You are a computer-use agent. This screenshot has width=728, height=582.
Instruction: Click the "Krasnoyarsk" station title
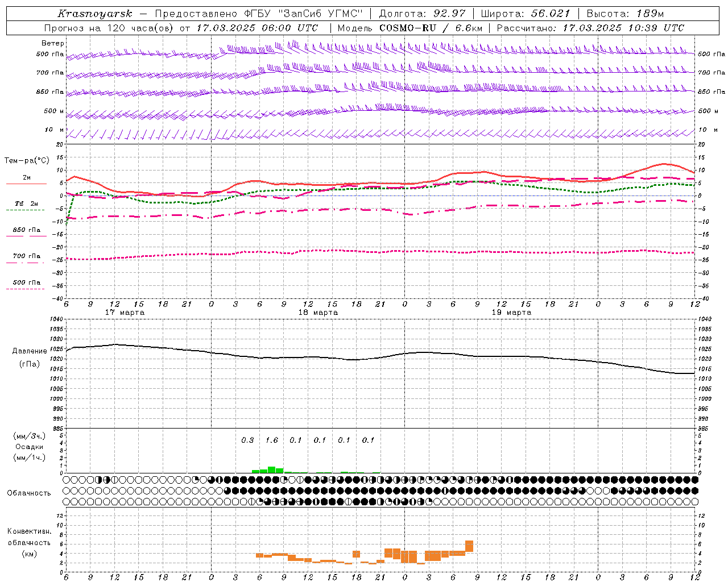coord(95,14)
